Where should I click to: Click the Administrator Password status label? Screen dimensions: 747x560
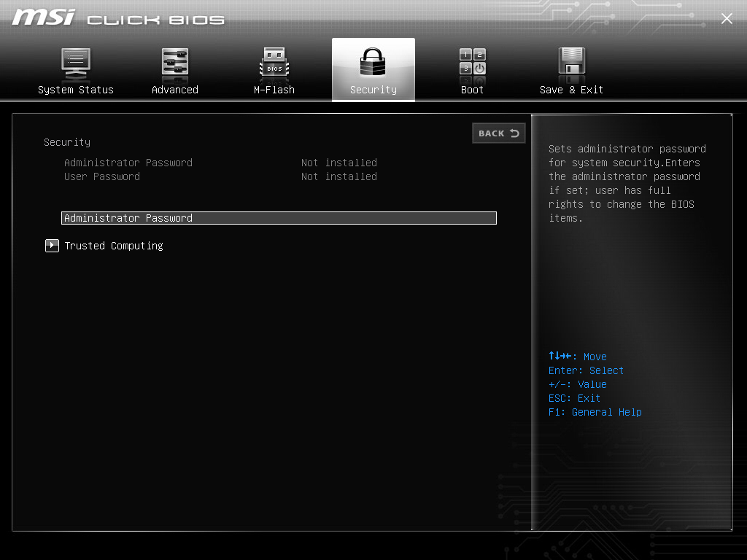point(128,163)
